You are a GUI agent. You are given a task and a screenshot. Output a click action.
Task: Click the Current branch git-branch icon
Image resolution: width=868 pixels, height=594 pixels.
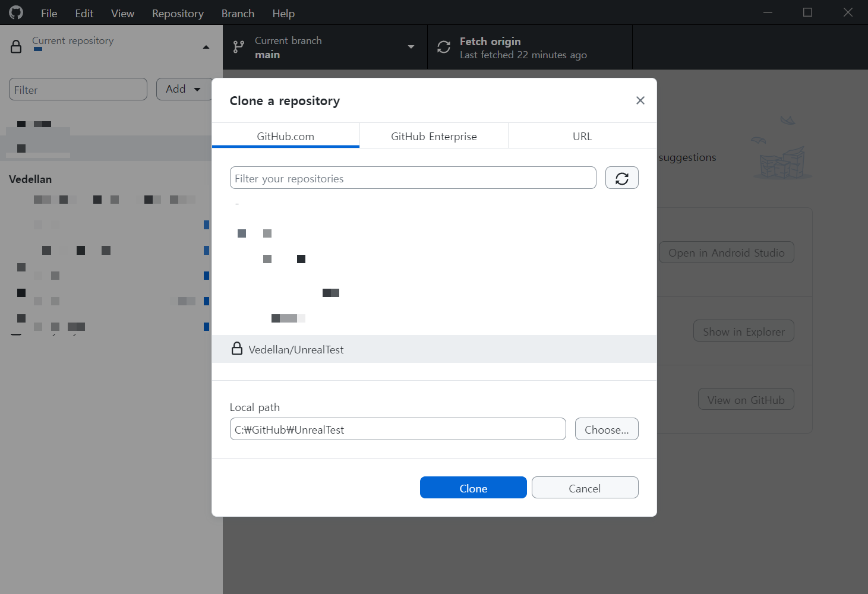tap(239, 47)
